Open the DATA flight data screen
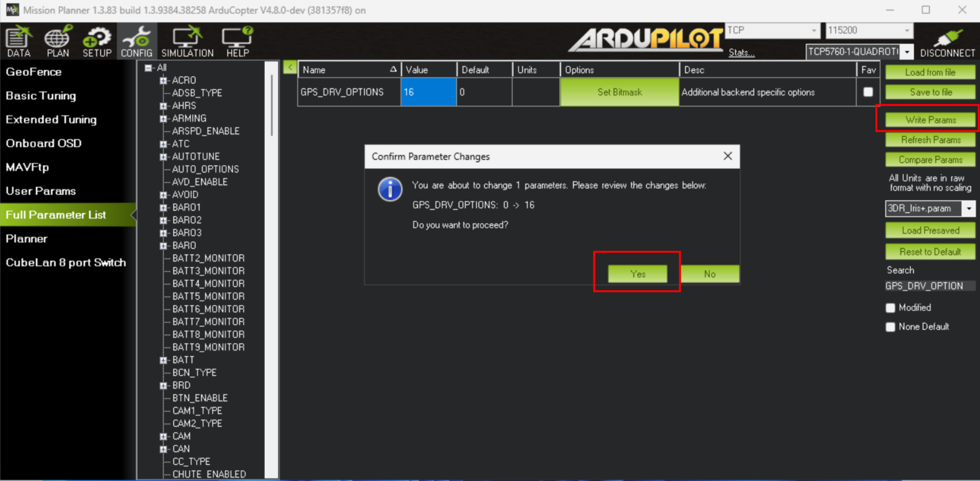 (19, 41)
